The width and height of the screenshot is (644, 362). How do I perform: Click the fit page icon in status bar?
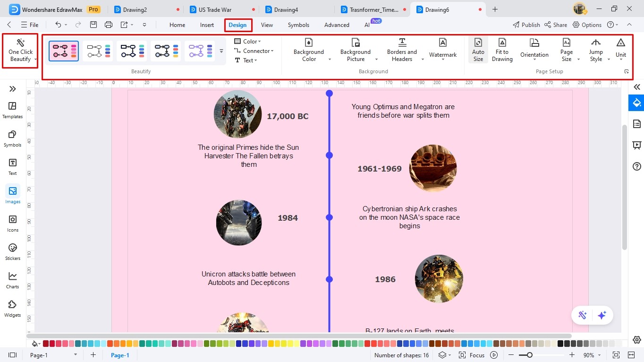coord(616,355)
